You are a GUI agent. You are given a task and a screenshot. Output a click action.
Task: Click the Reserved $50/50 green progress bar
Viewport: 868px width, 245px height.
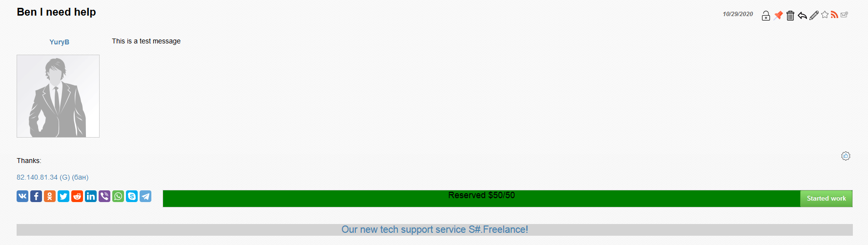(x=481, y=199)
